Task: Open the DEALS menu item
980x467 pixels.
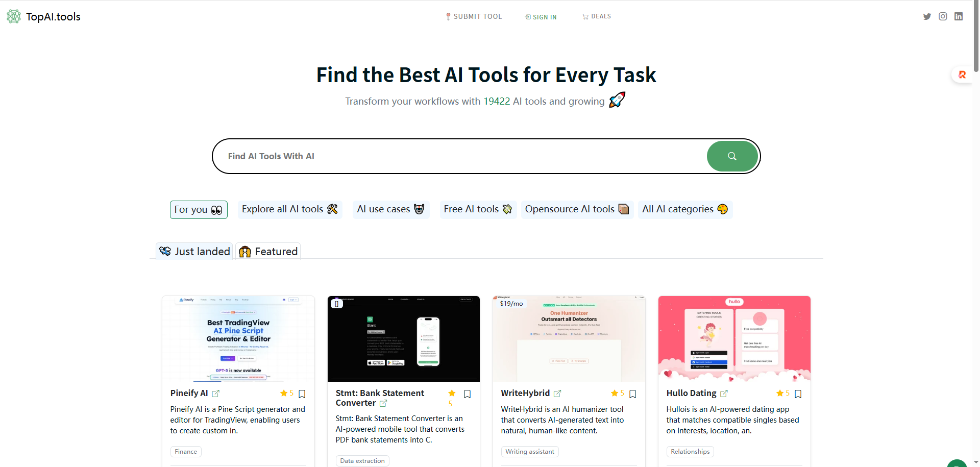Action: pos(597,16)
